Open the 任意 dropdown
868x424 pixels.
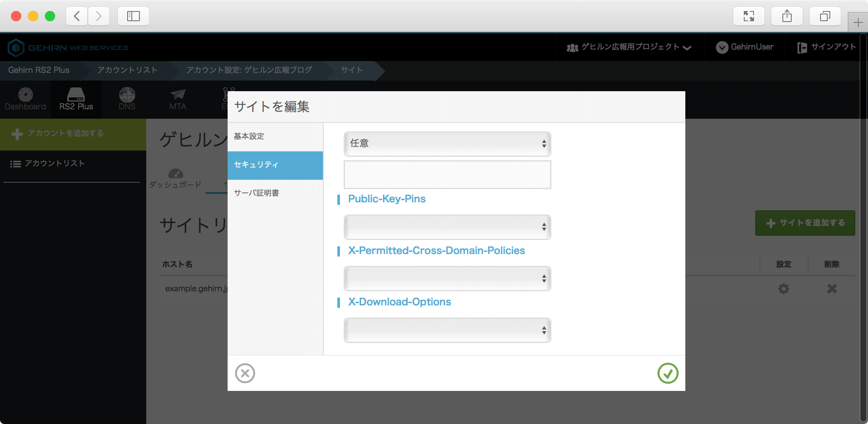[447, 144]
